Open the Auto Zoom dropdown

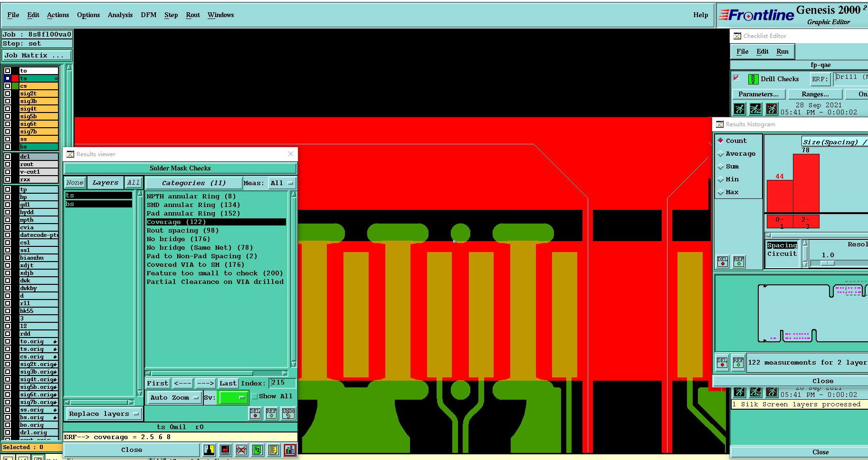pos(174,398)
